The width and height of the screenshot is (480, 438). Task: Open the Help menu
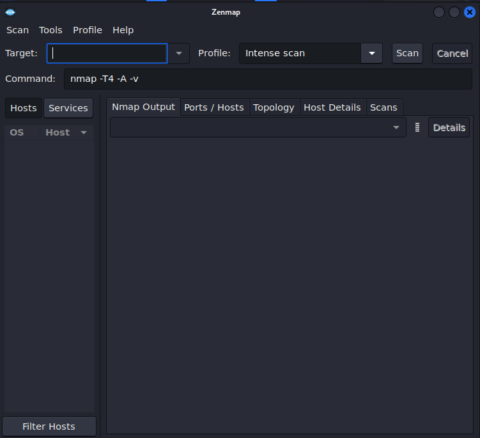click(123, 30)
